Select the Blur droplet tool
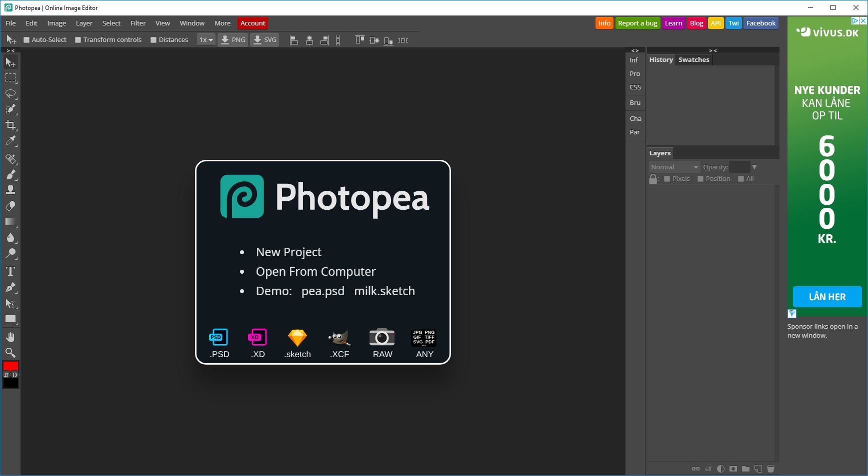Viewport: 868px width, 476px height. pyautogui.click(x=10, y=237)
